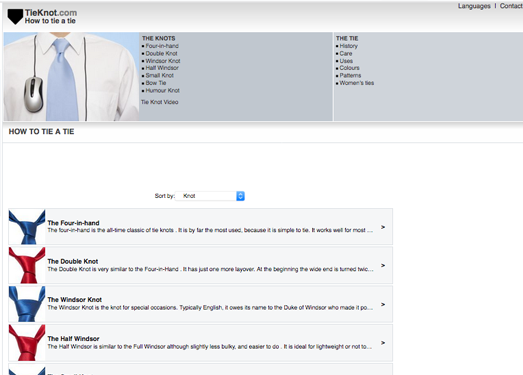Open The Double Knot title
The width and height of the screenshot is (523, 375).
pyautogui.click(x=73, y=261)
